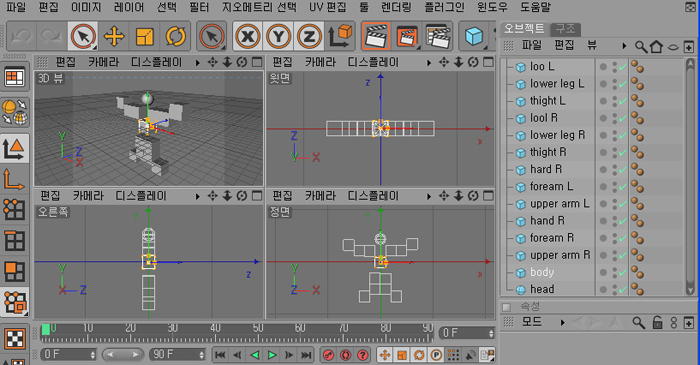Click the object manager's vertical scrollbar
The width and height of the screenshot is (700, 365).
coord(690,176)
